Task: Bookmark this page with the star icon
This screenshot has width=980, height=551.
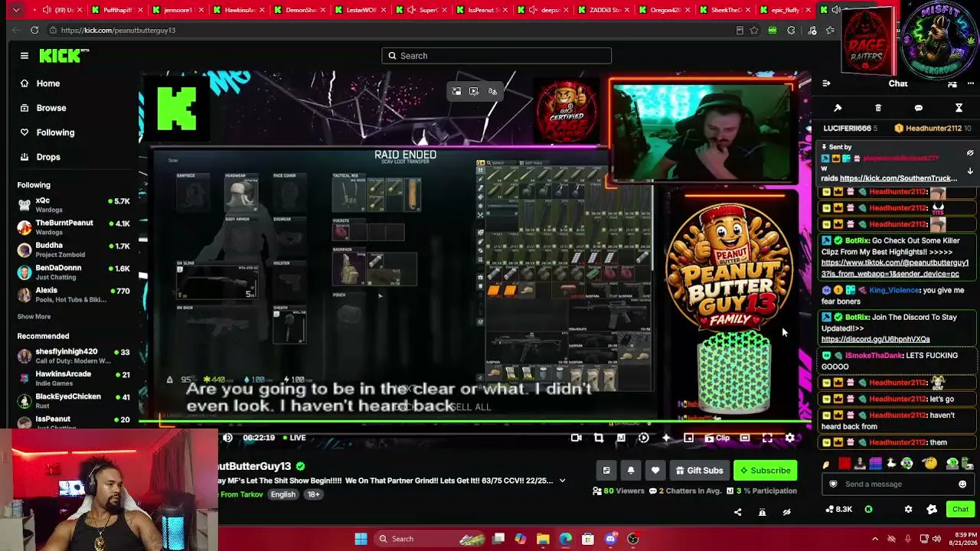Action: (x=754, y=31)
